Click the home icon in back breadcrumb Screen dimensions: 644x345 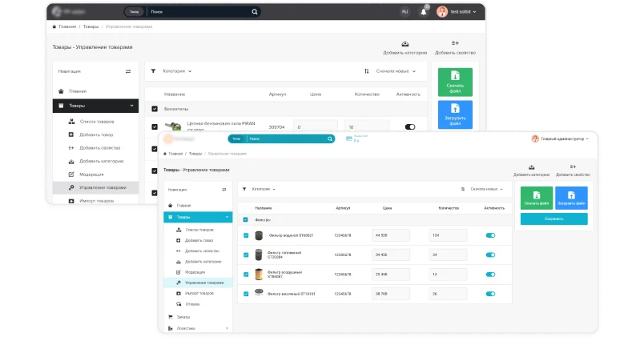54,26
